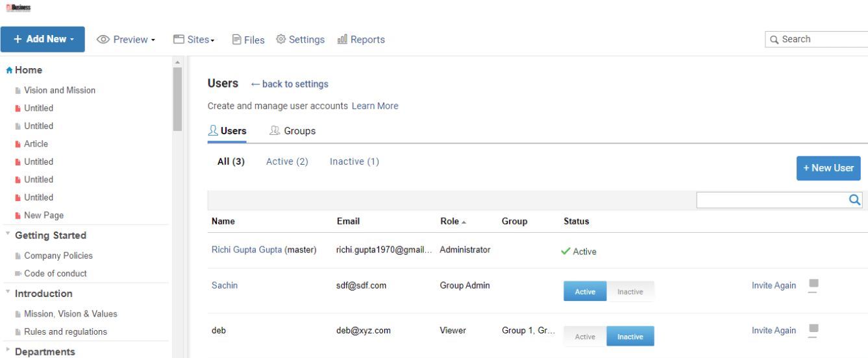Open the Sites dropdown menu
The height and width of the screenshot is (358, 868).
coord(193,40)
